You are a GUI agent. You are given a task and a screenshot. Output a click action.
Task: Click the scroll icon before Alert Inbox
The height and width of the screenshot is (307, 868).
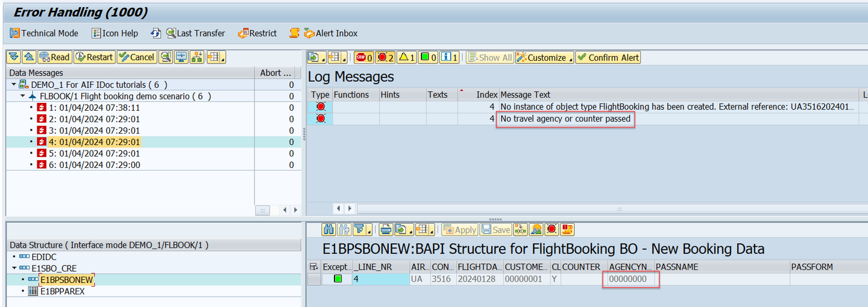click(294, 33)
